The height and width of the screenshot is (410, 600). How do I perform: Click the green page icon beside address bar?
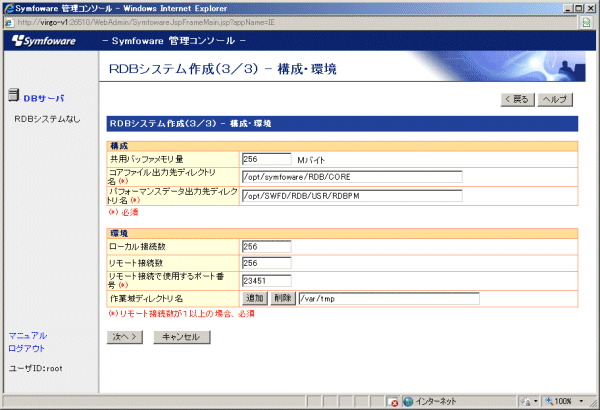tap(586, 23)
